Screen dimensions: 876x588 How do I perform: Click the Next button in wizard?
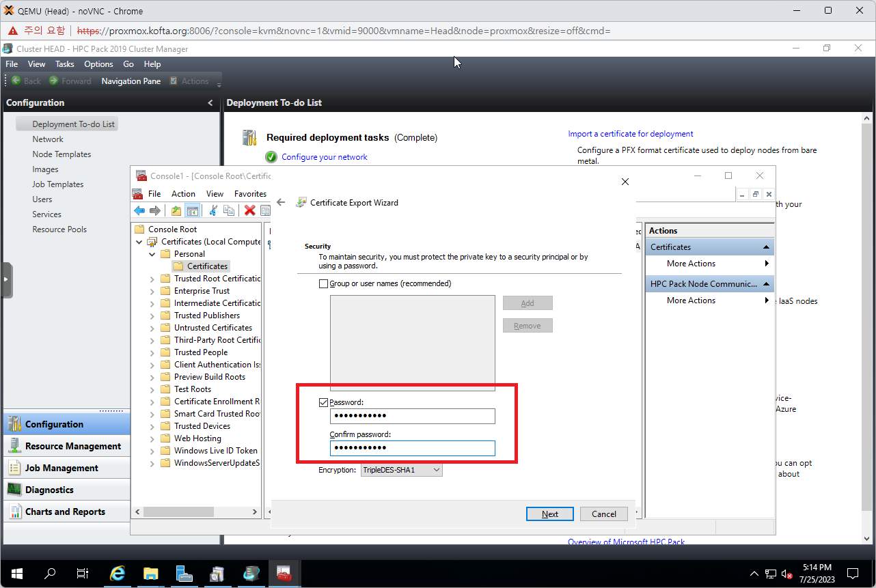click(x=550, y=514)
